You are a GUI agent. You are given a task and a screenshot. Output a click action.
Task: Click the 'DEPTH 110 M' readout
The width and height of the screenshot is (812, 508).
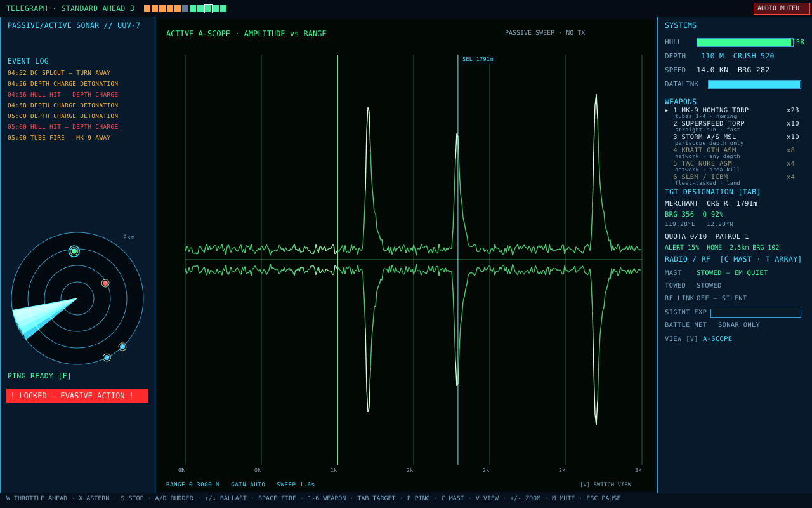(695, 56)
